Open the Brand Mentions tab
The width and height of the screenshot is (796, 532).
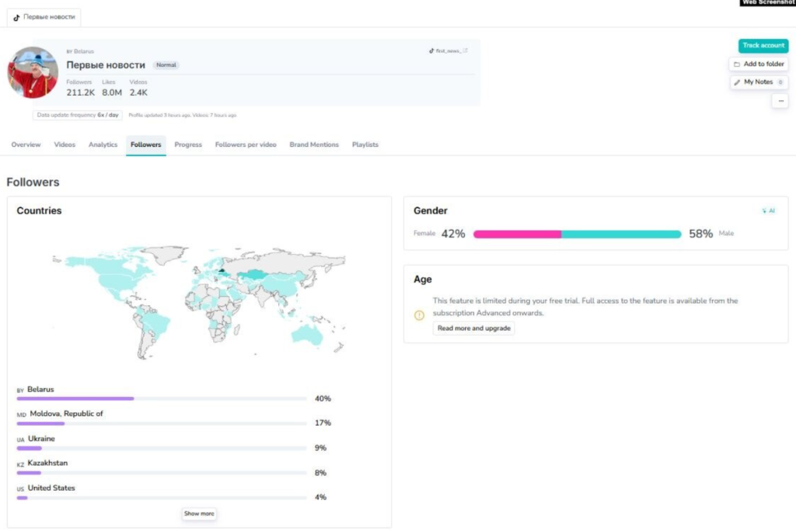pos(314,144)
